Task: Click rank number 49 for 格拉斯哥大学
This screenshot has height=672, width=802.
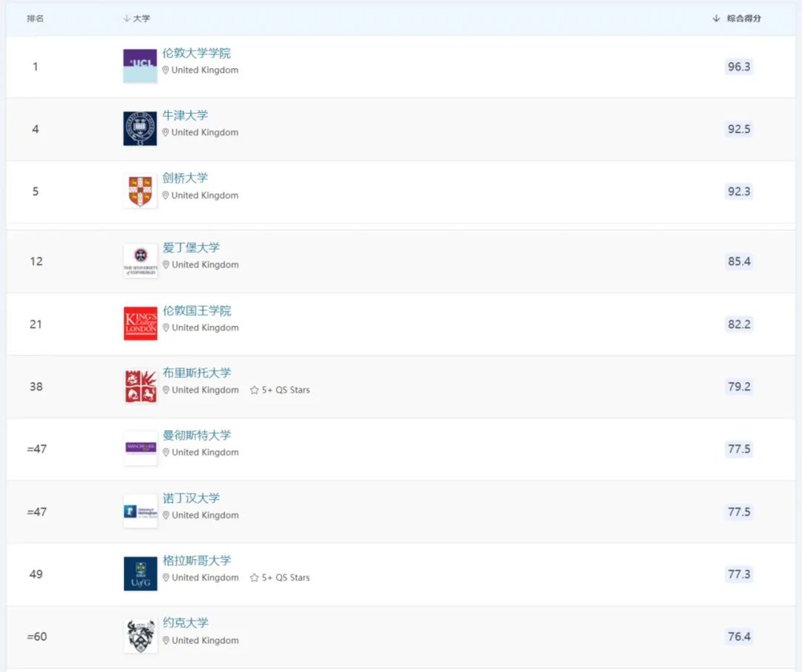Action: tap(36, 574)
